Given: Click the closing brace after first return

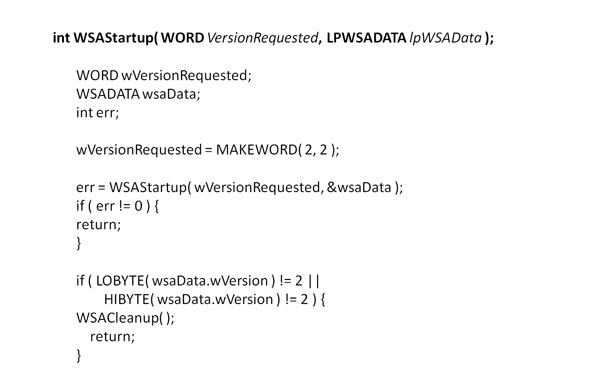Looking at the screenshot, I should point(79,244).
